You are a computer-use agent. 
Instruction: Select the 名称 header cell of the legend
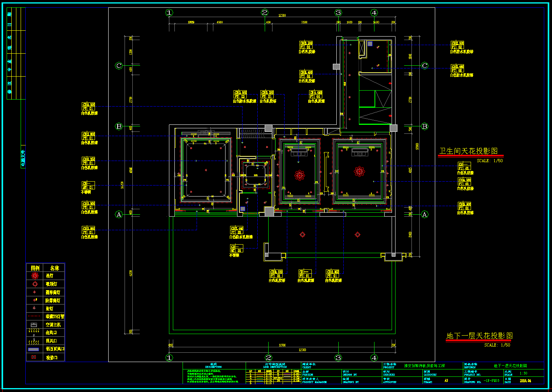tap(54, 268)
